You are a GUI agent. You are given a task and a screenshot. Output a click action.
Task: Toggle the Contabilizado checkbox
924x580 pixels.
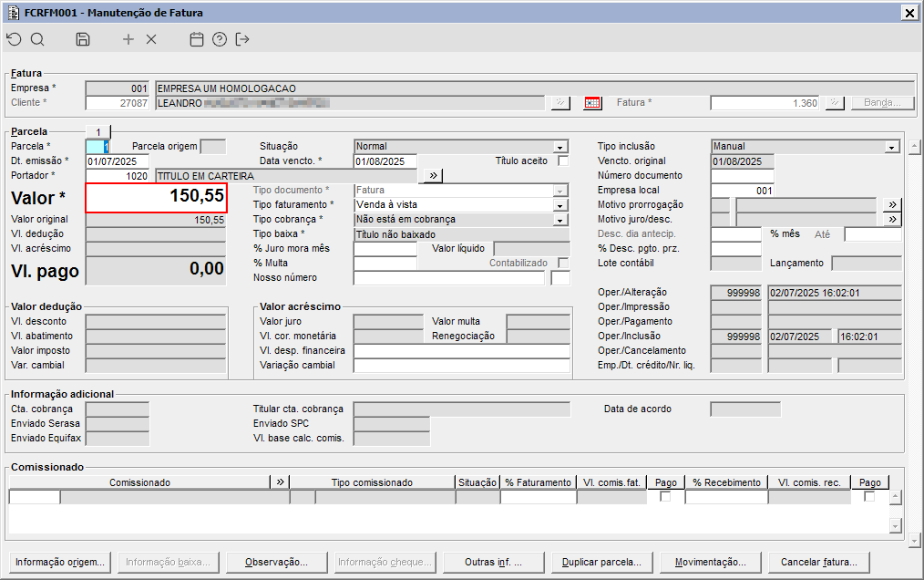563,263
